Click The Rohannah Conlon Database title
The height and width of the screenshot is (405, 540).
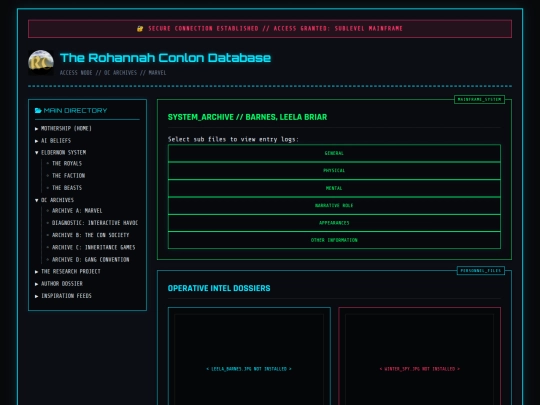(165, 58)
